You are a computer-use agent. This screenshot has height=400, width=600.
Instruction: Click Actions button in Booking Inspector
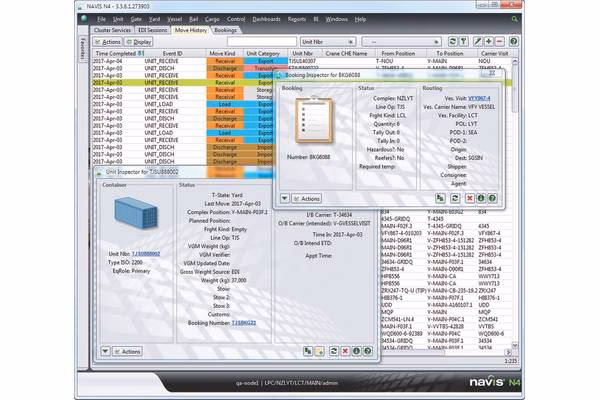click(307, 198)
